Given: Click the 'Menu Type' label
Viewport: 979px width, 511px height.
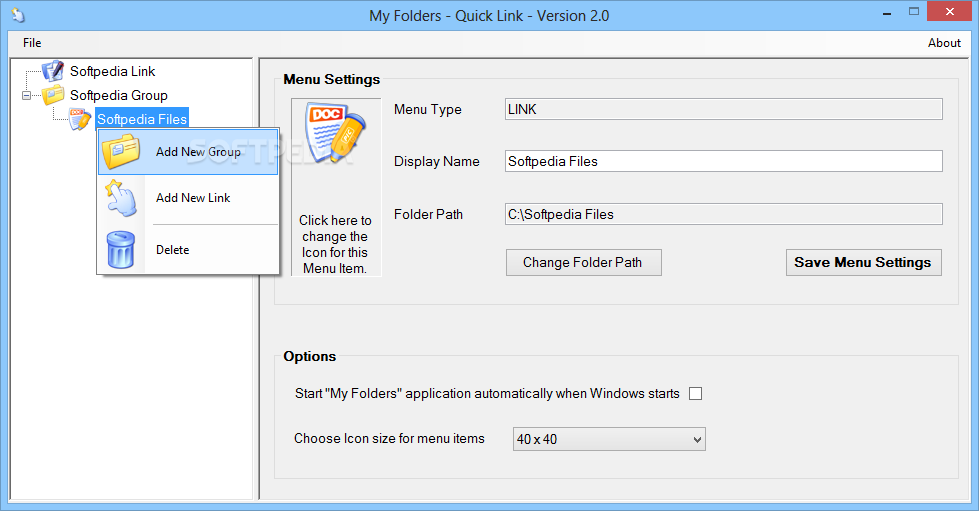Looking at the screenshot, I should (x=428, y=109).
